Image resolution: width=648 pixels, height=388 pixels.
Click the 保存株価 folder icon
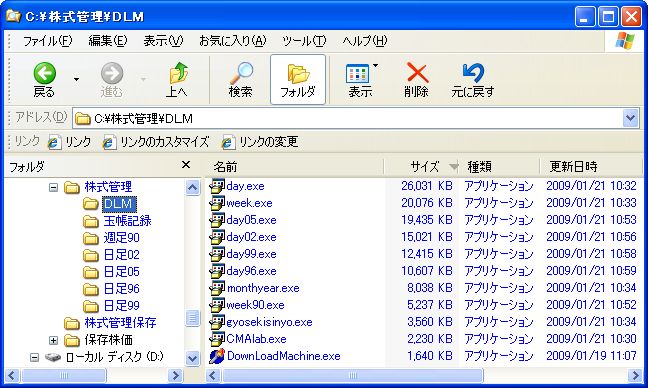[x=72, y=340]
